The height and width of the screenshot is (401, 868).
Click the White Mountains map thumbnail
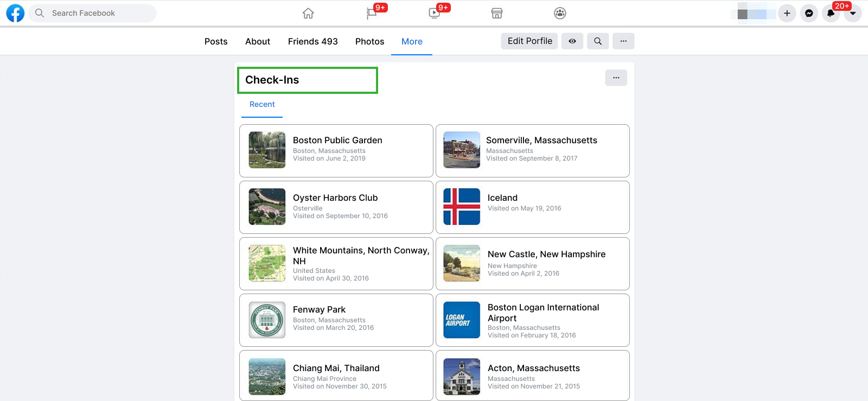(267, 263)
